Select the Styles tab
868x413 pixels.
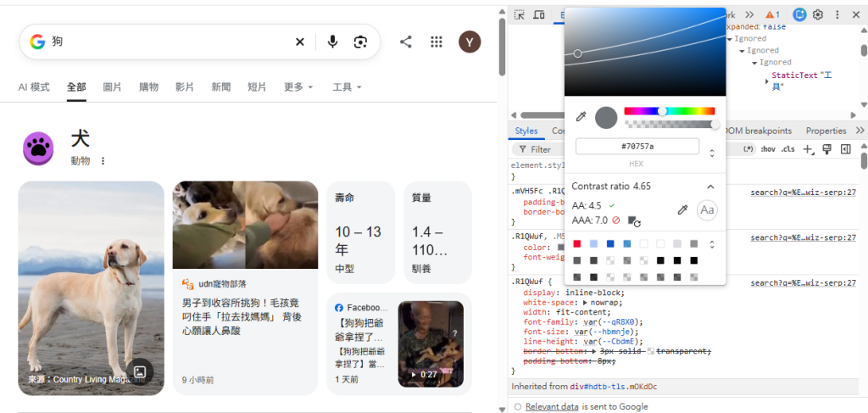[526, 131]
